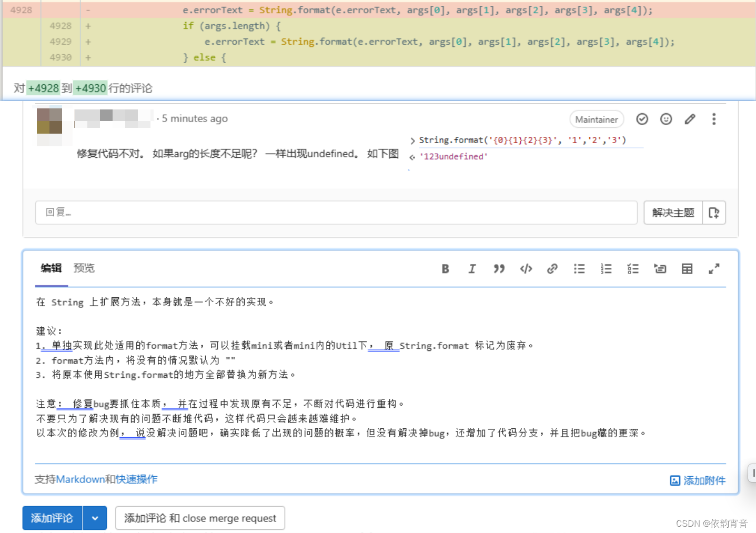Insert a numbered list

click(606, 269)
